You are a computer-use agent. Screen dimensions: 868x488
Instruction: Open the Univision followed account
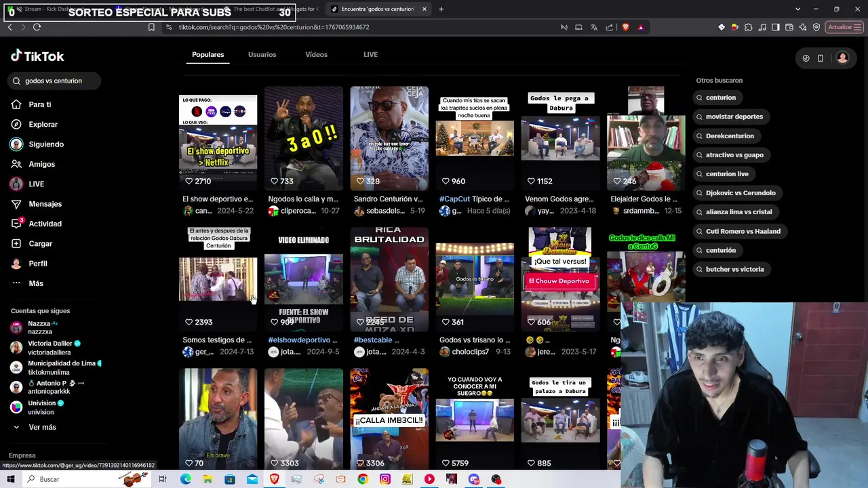coord(41,407)
